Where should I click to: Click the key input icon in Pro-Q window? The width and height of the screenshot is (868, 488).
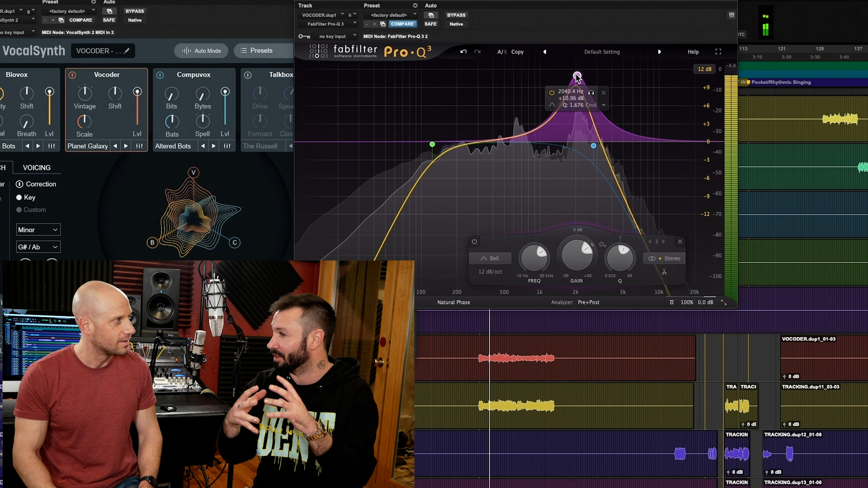pos(304,36)
